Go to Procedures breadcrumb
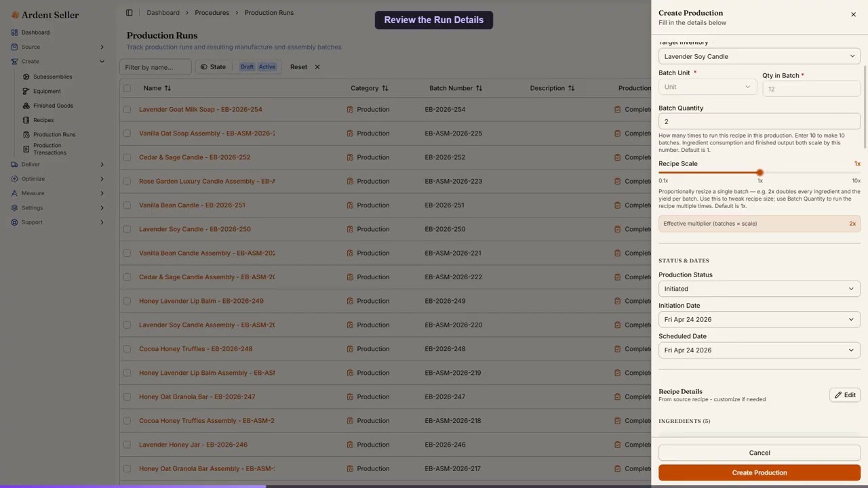Viewport: 868px width, 488px height. (x=212, y=13)
